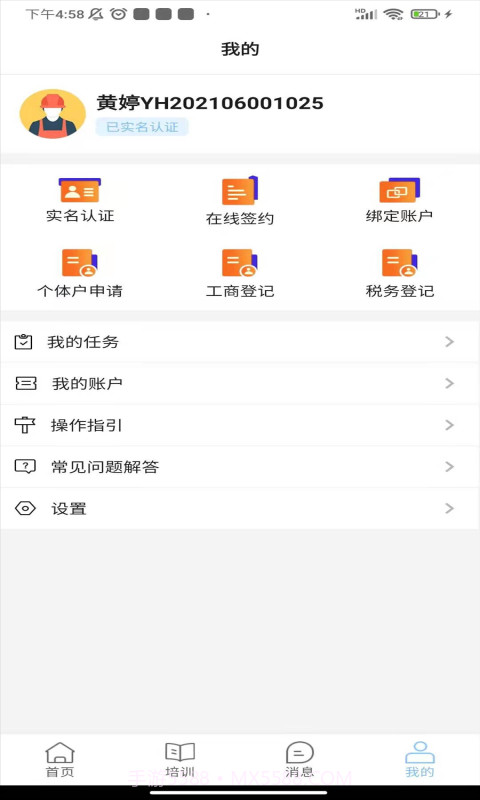The image size is (480, 800).
Task: Open the 税务登记 icon
Action: point(399,263)
